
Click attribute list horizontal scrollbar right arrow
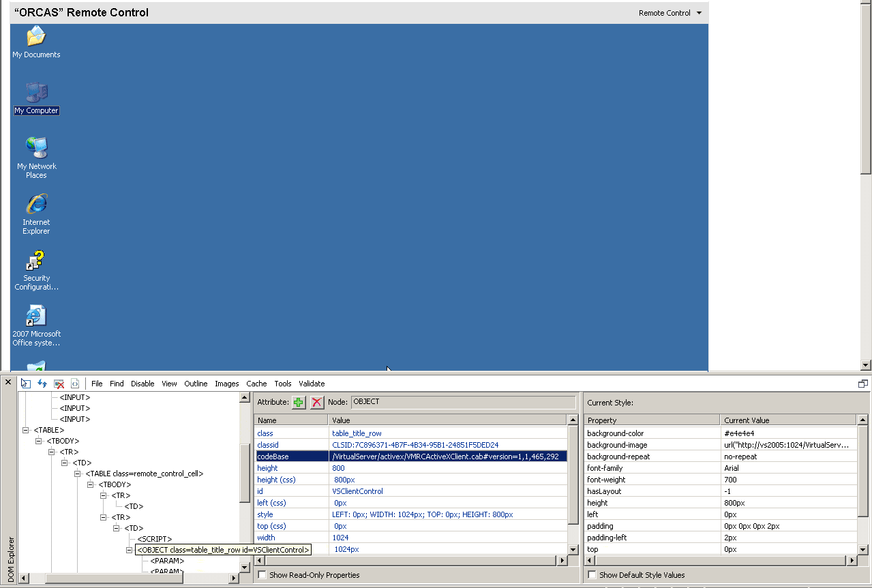[x=562, y=561]
